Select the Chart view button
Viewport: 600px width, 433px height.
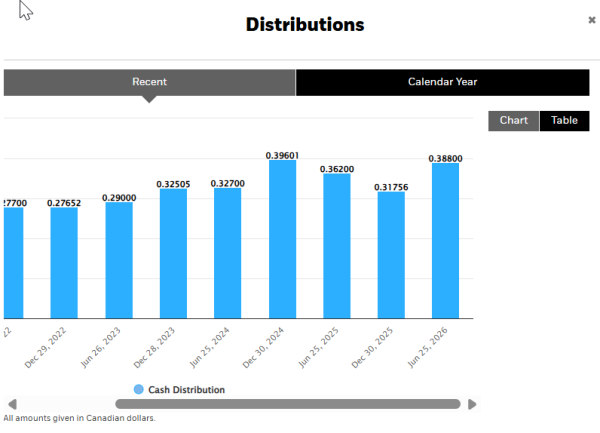pyautogui.click(x=514, y=121)
